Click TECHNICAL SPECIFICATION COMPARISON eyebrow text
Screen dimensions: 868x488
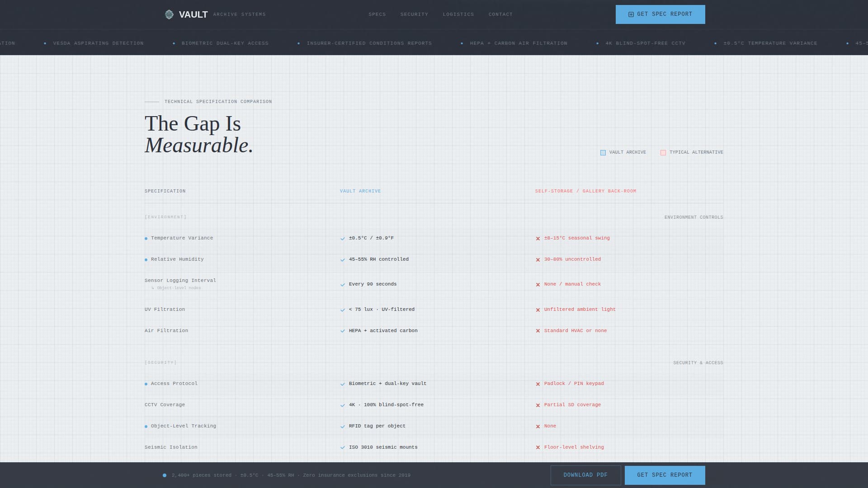click(218, 102)
